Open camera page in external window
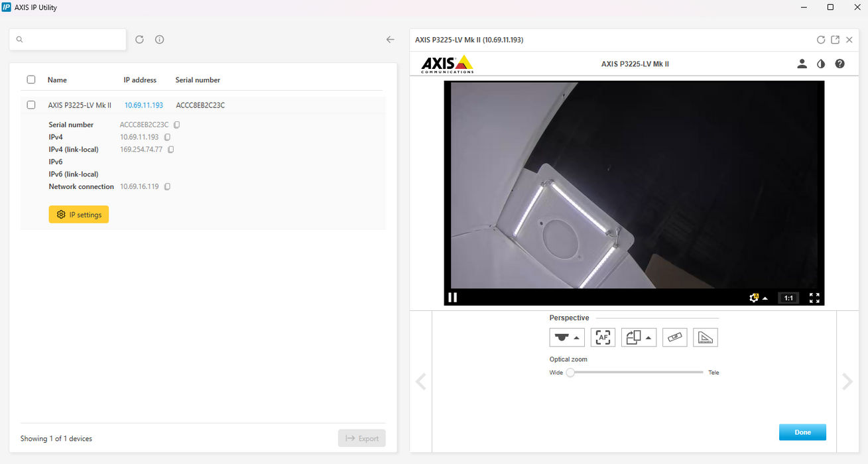Screen dimensions: 868x464 click(x=836, y=40)
